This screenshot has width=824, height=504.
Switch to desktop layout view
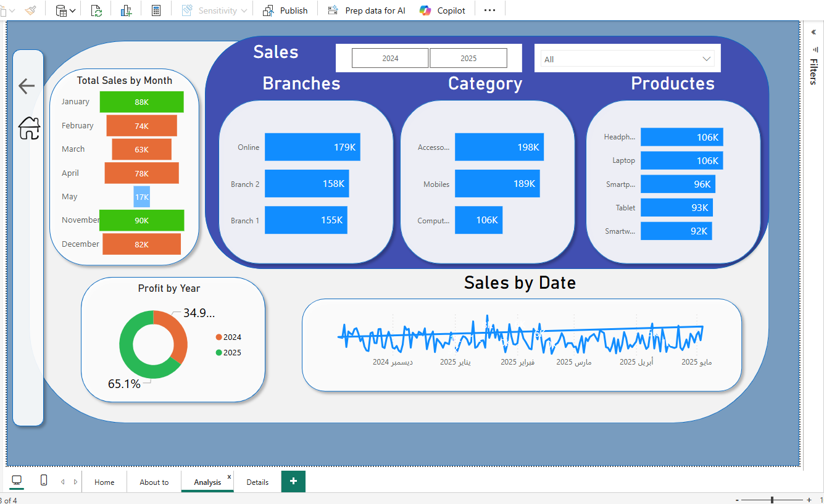[x=17, y=481]
